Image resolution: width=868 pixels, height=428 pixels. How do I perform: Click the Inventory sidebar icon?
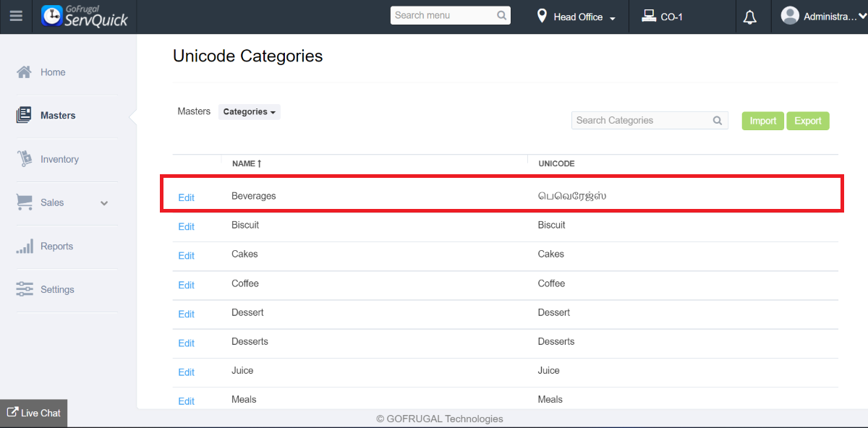click(24, 159)
